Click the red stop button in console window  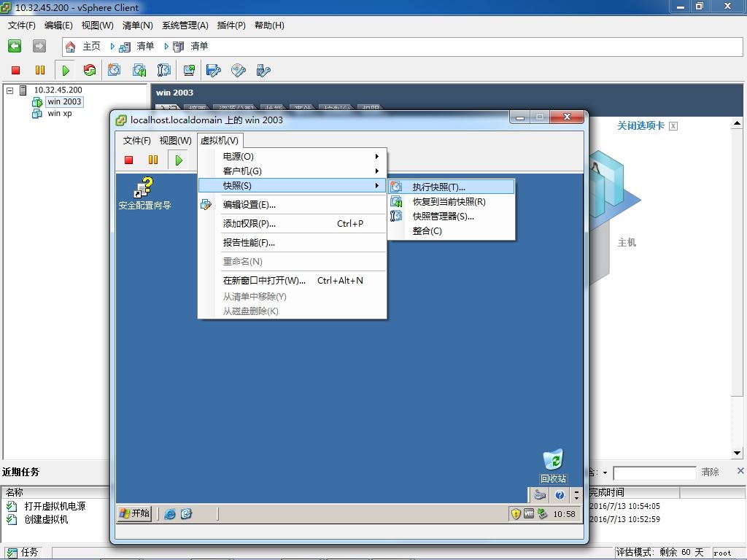pyautogui.click(x=128, y=160)
